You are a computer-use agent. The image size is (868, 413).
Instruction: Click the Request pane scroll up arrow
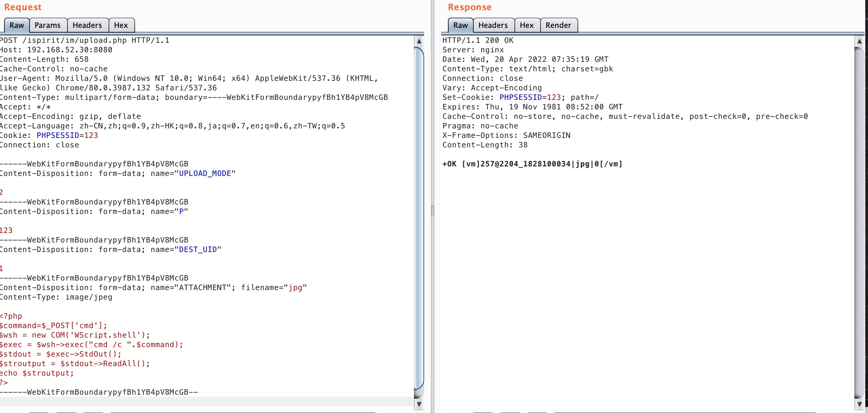click(419, 41)
